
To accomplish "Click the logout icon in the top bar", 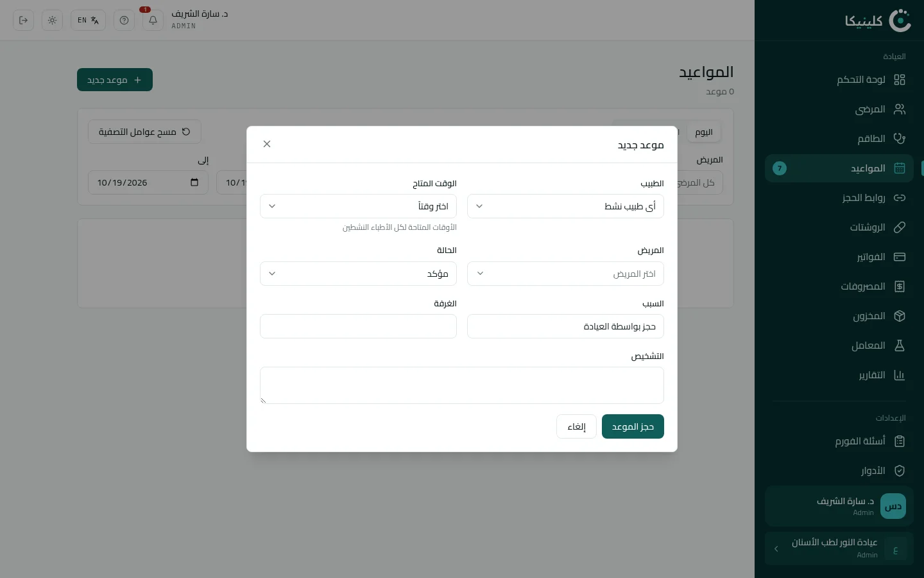I will tap(24, 21).
